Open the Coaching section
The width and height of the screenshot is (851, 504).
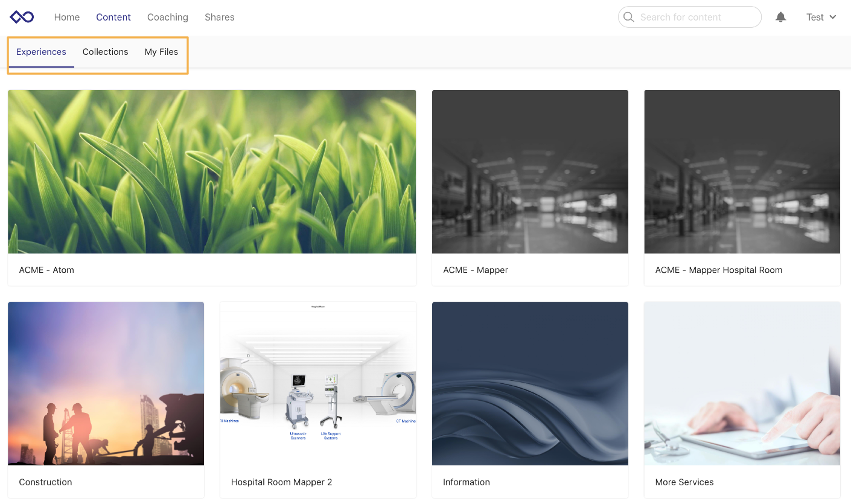pyautogui.click(x=167, y=17)
